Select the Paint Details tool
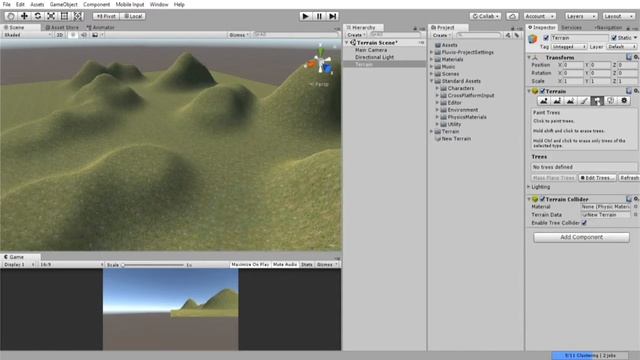This screenshot has height=360, width=640. tap(611, 101)
